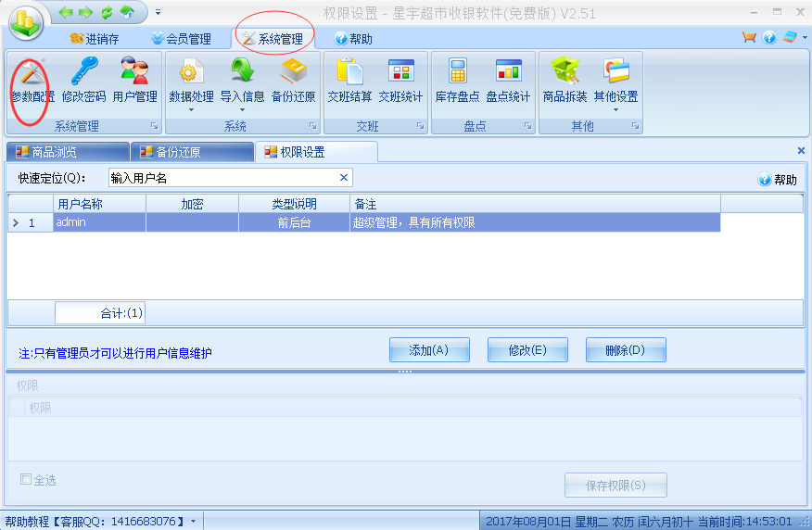Image resolution: width=812 pixels, height=530 pixels.
Task: Click the green home icon
Action: pos(127,12)
